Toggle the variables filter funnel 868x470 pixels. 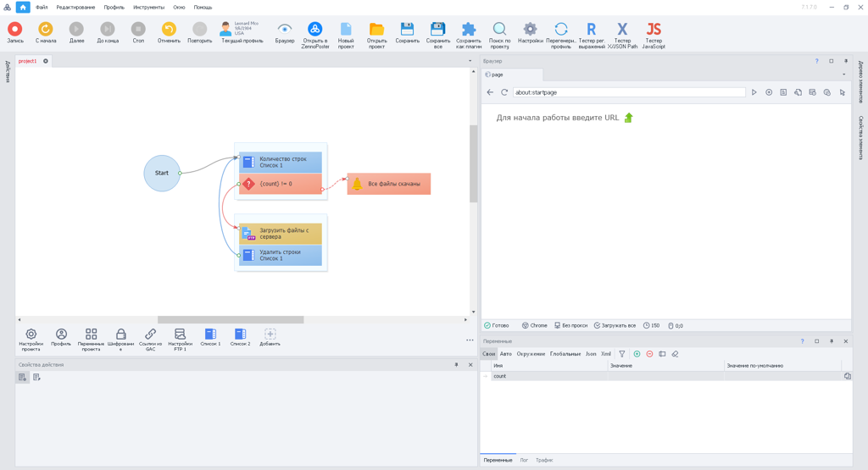(621, 354)
